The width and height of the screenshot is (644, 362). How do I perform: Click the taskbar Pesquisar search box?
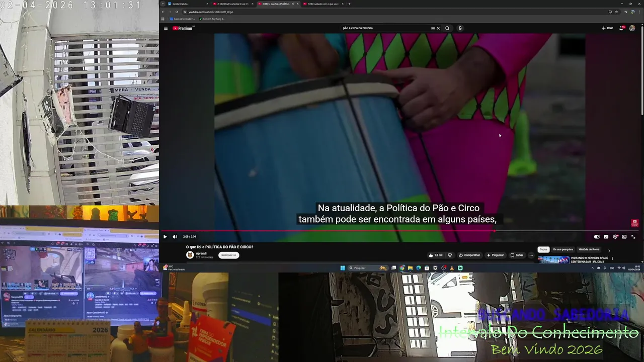click(368, 268)
